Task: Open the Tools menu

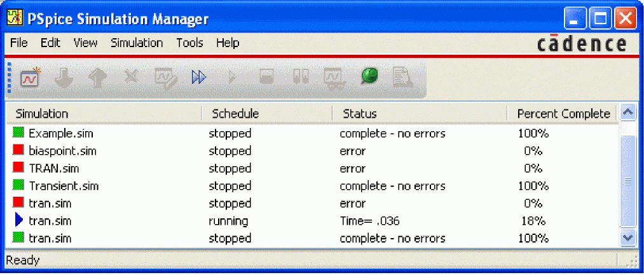Action: coord(189,43)
